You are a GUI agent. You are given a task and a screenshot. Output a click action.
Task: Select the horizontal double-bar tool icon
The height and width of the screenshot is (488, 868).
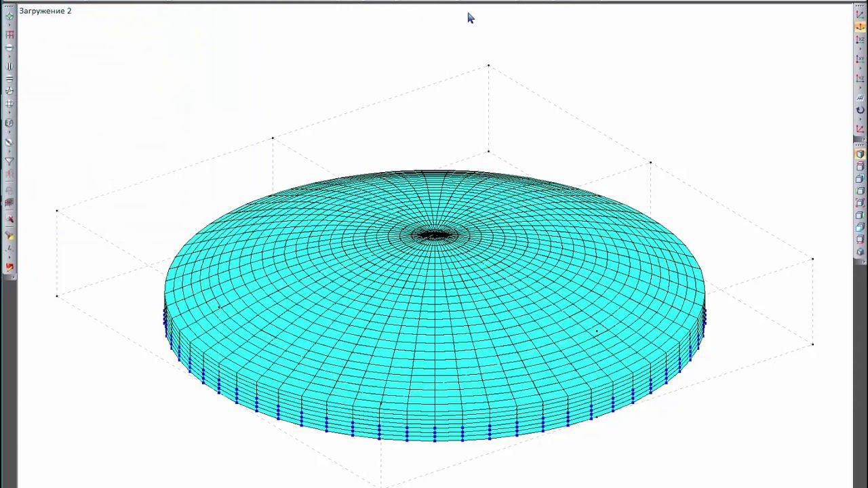click(x=9, y=79)
